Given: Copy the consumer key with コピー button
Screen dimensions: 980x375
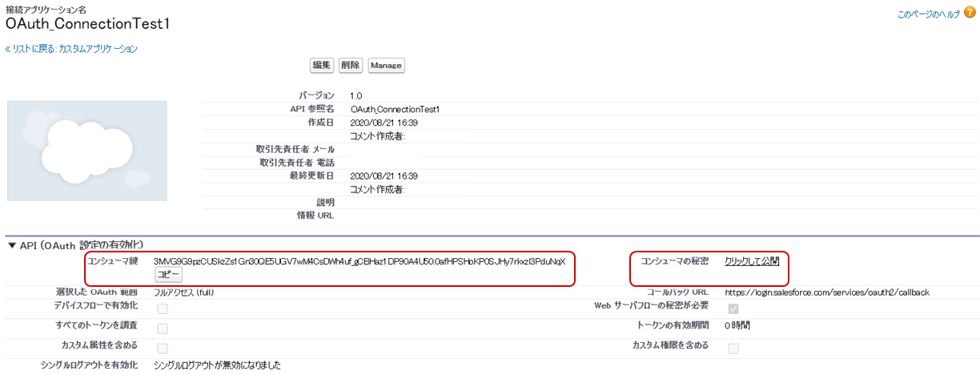Looking at the screenshot, I should pos(169,274).
